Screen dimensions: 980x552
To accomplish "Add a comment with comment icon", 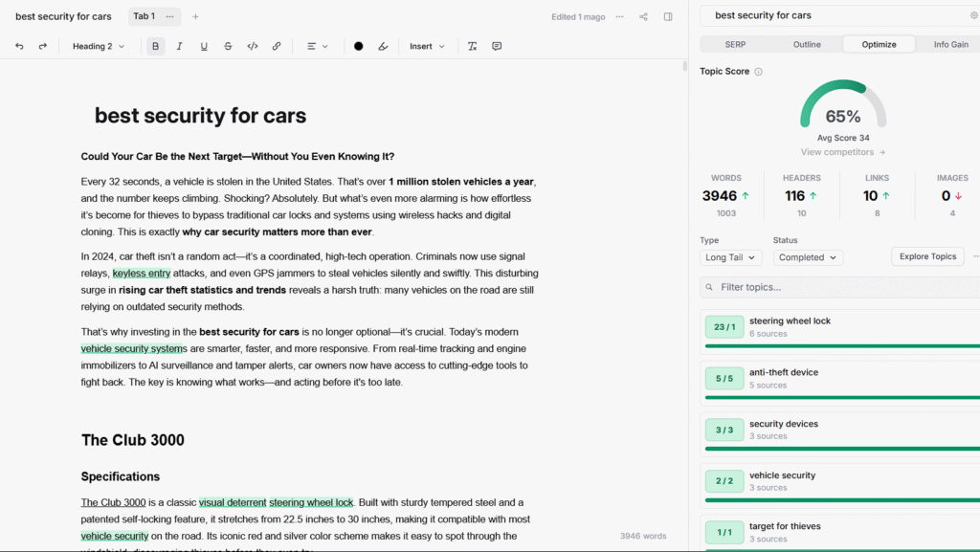I will pos(497,46).
